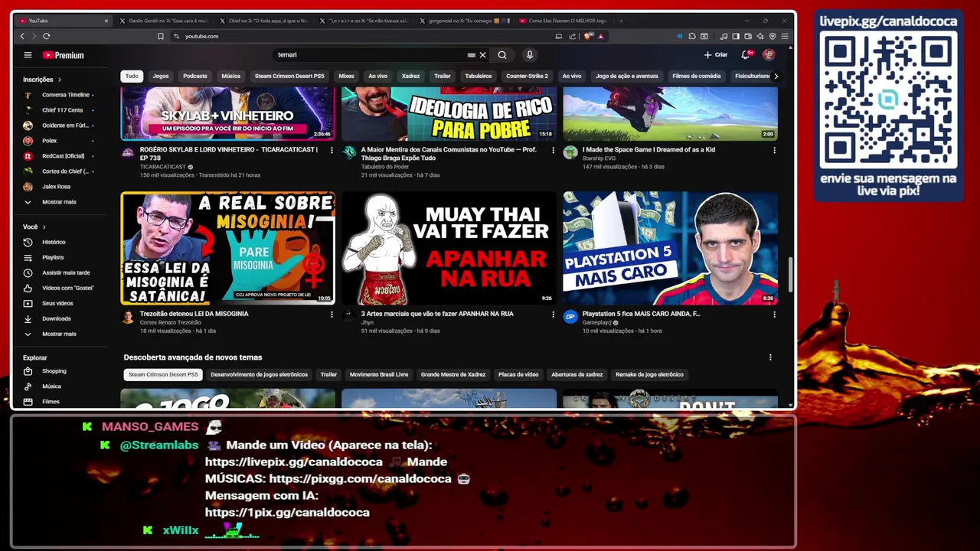Open the Brave Rewards triangle icon

(x=601, y=36)
